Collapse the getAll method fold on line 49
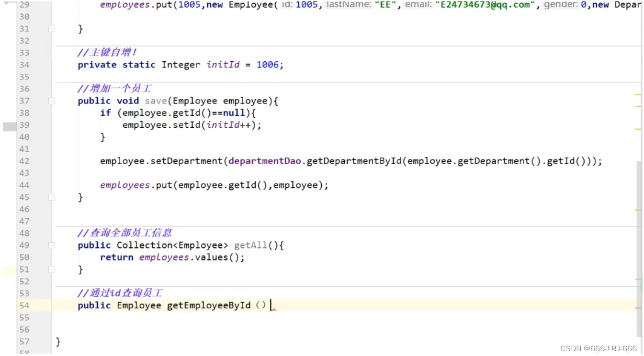 (52, 245)
